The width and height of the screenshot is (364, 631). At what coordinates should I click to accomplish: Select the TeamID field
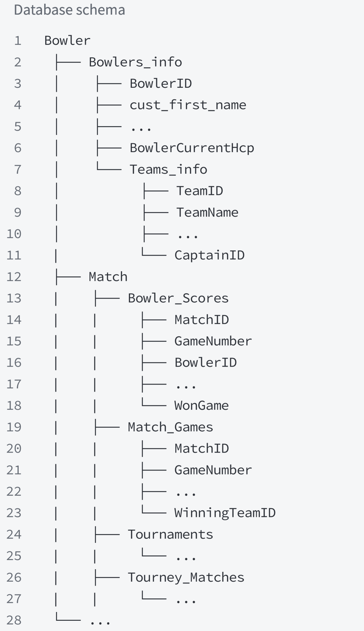pos(199,191)
